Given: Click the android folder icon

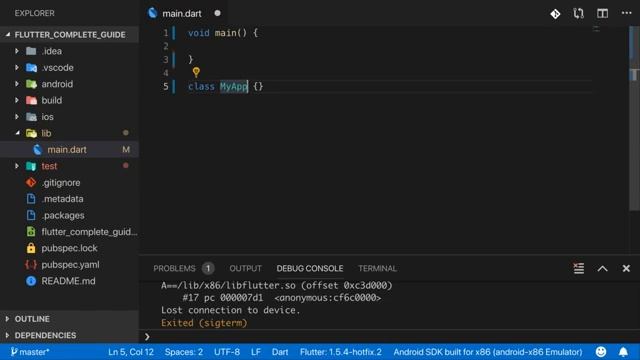Looking at the screenshot, I should (31, 84).
